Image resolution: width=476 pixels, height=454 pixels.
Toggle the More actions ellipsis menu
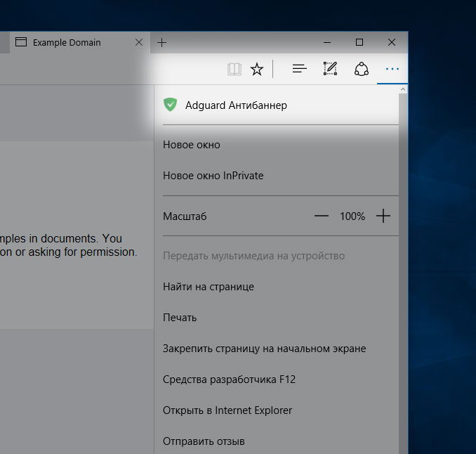click(x=392, y=69)
